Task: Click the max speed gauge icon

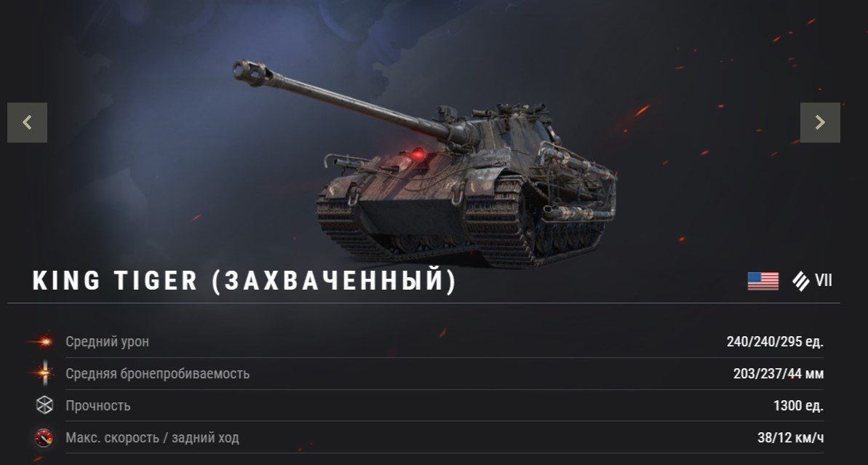Action: [44, 438]
